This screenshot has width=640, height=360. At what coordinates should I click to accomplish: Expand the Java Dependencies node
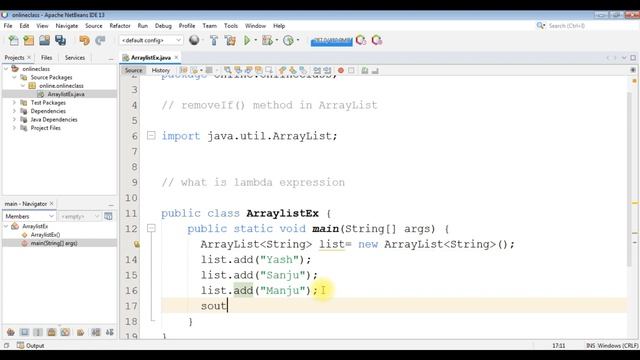14,120
